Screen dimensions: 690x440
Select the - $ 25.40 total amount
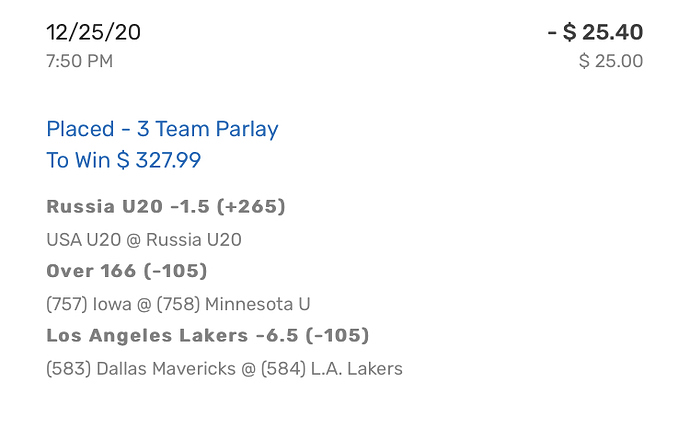point(595,32)
